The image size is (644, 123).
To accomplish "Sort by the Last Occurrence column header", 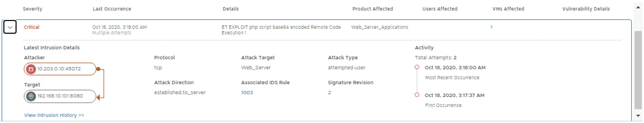I will pyautogui.click(x=112, y=9).
